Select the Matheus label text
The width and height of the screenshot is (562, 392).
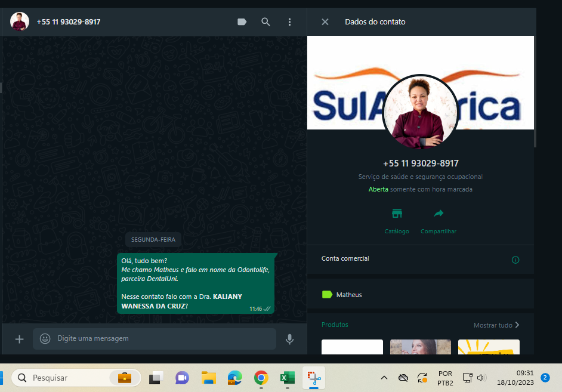tap(349, 295)
